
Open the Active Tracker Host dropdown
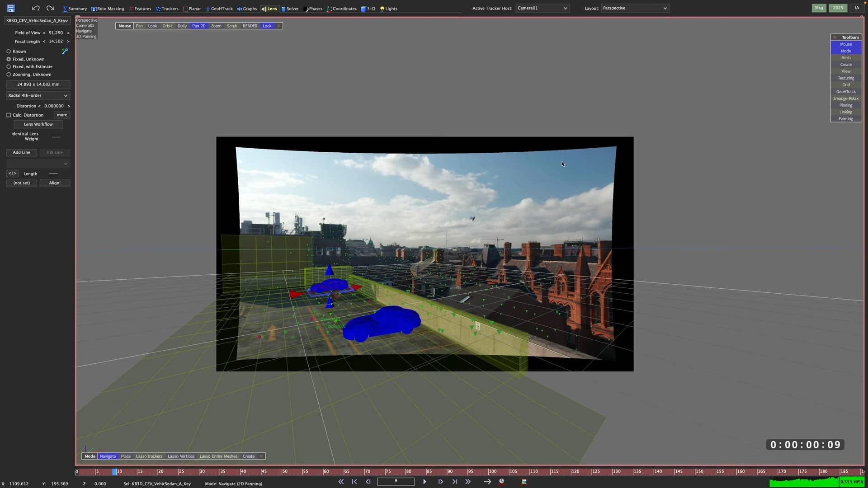click(542, 8)
